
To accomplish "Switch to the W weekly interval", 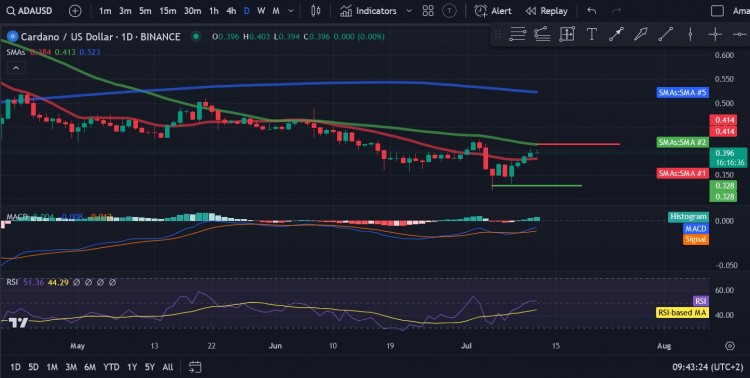I will (261, 11).
